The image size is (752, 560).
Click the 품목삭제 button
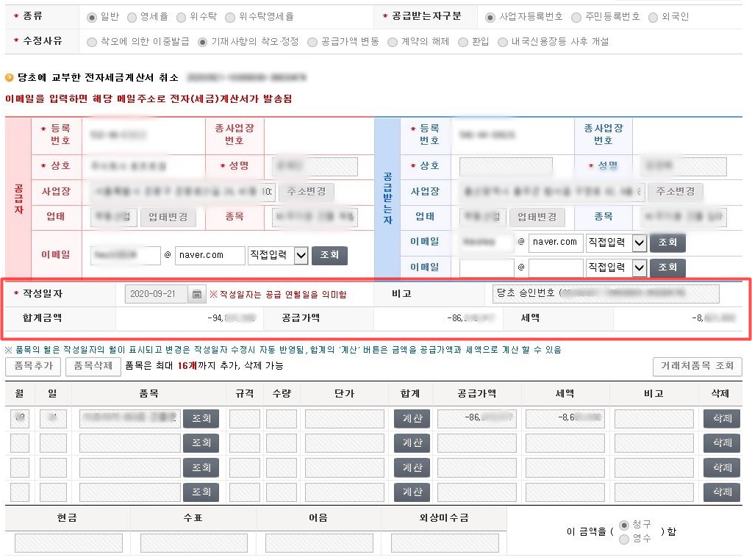pyautogui.click(x=93, y=366)
